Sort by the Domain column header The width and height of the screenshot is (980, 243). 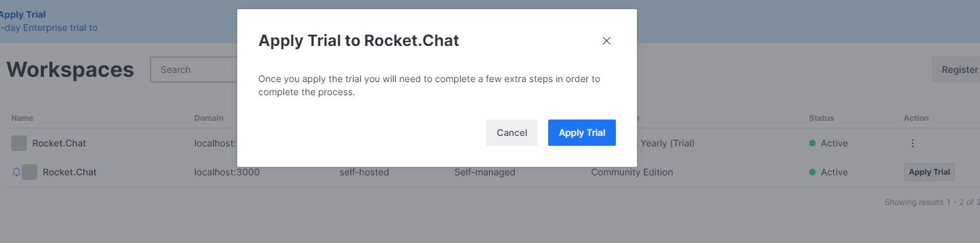(208, 118)
